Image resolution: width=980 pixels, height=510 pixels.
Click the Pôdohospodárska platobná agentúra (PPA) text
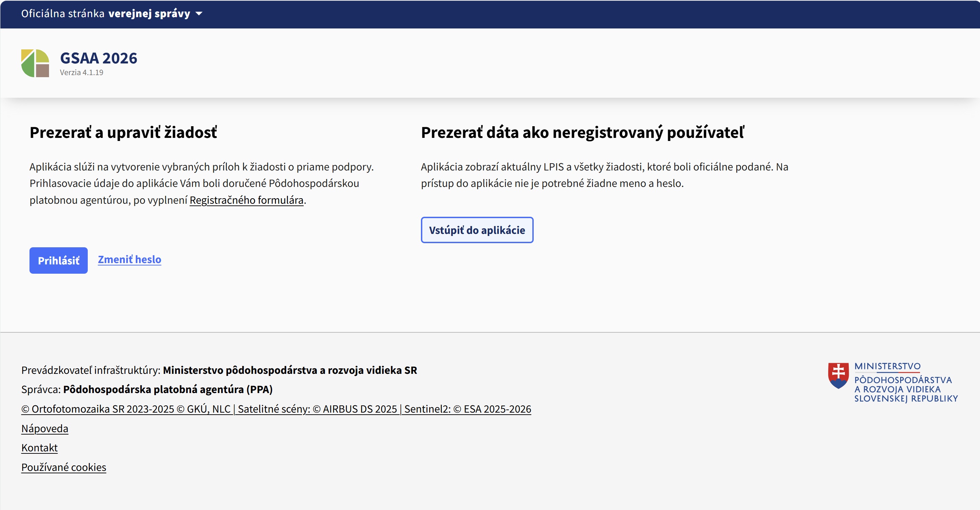coord(168,389)
